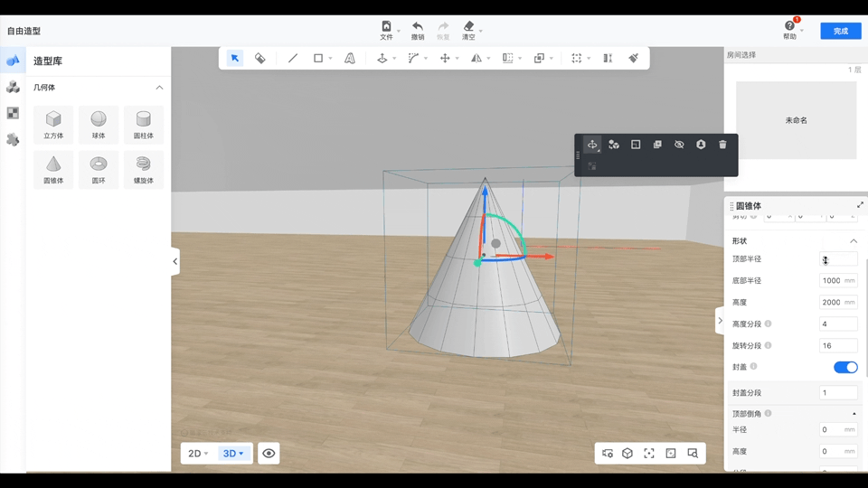Click the blue 完成 finish button
This screenshot has width=868, height=488.
pyautogui.click(x=840, y=31)
